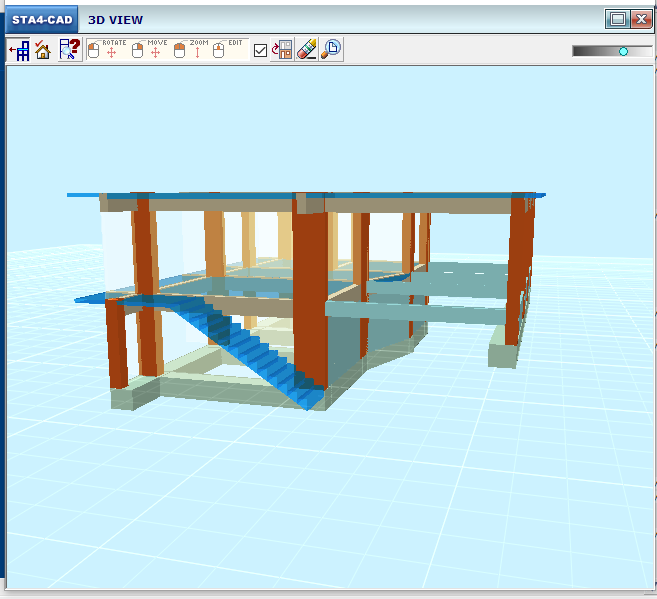Select the large front center column

pos(310,290)
